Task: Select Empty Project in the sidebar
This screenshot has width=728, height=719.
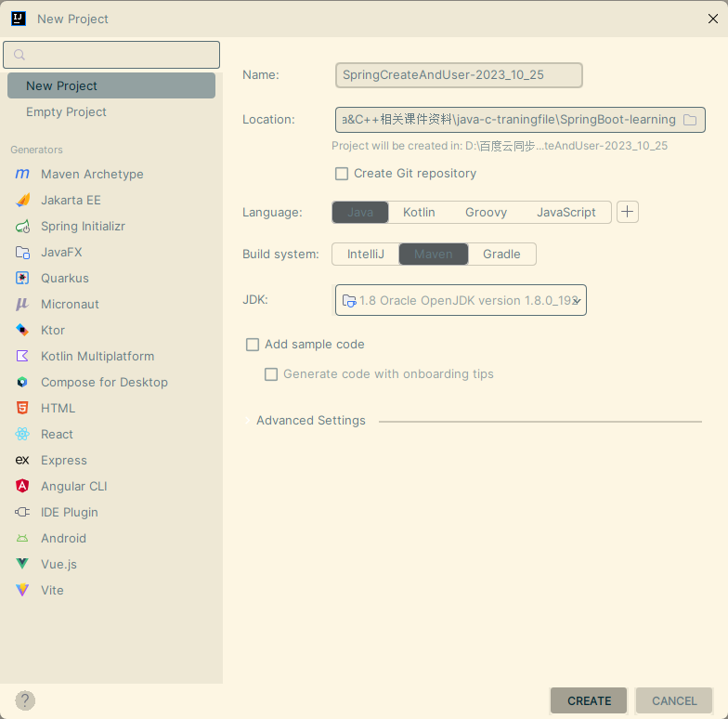Action: pos(111,111)
